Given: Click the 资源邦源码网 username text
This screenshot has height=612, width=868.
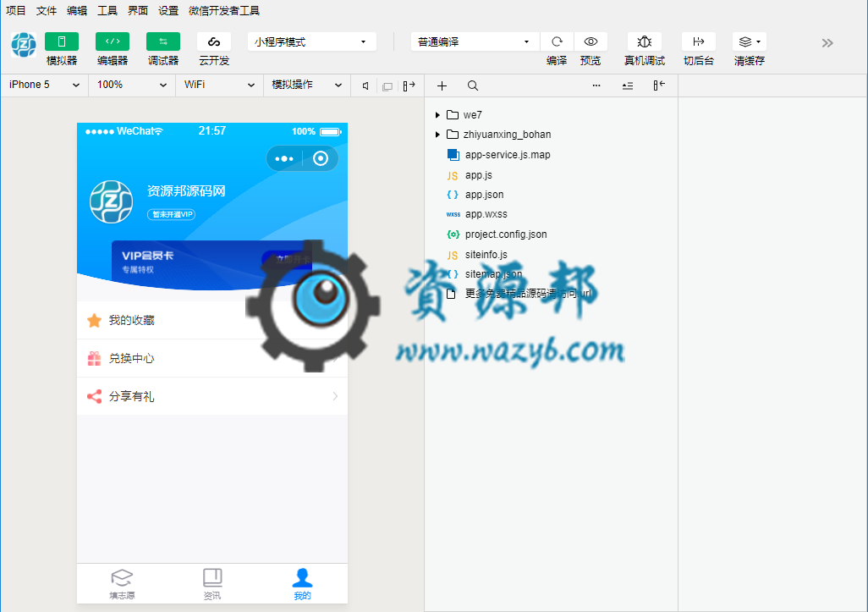Looking at the screenshot, I should pyautogui.click(x=186, y=191).
